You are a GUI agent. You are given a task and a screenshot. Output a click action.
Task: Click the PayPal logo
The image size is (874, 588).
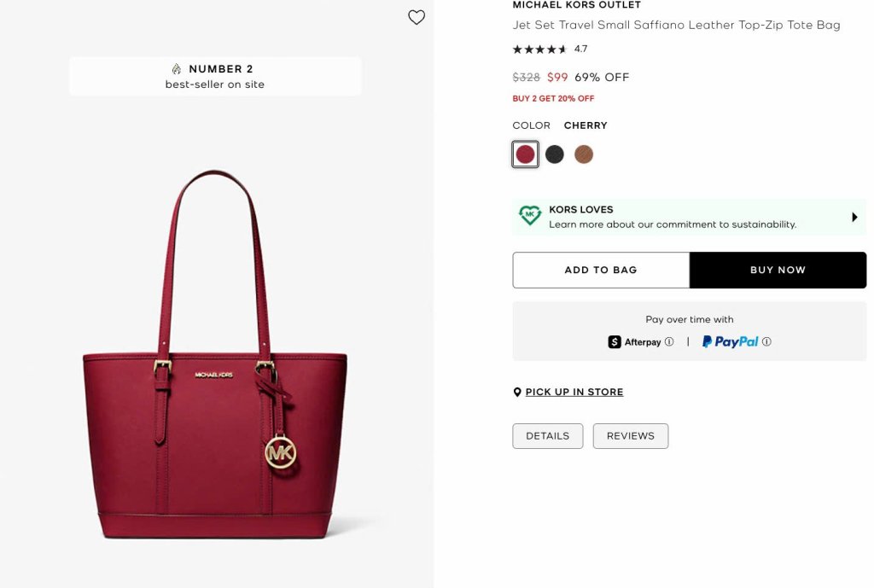click(730, 341)
